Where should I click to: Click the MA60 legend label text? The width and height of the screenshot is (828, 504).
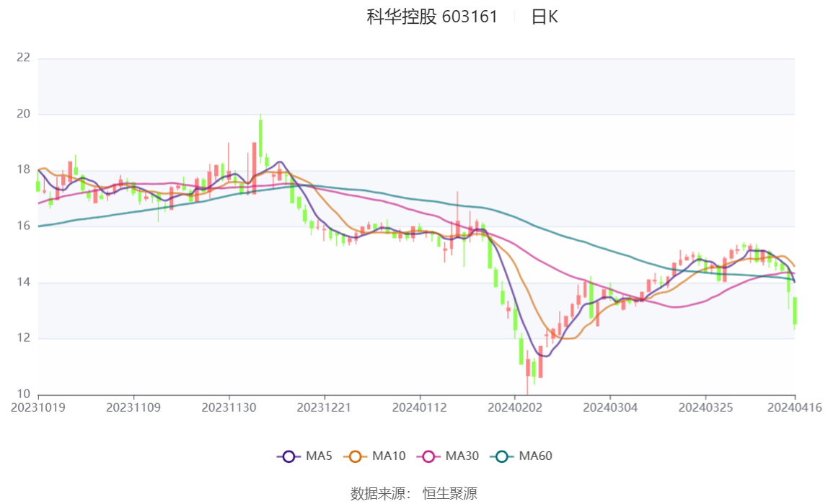tap(535, 456)
